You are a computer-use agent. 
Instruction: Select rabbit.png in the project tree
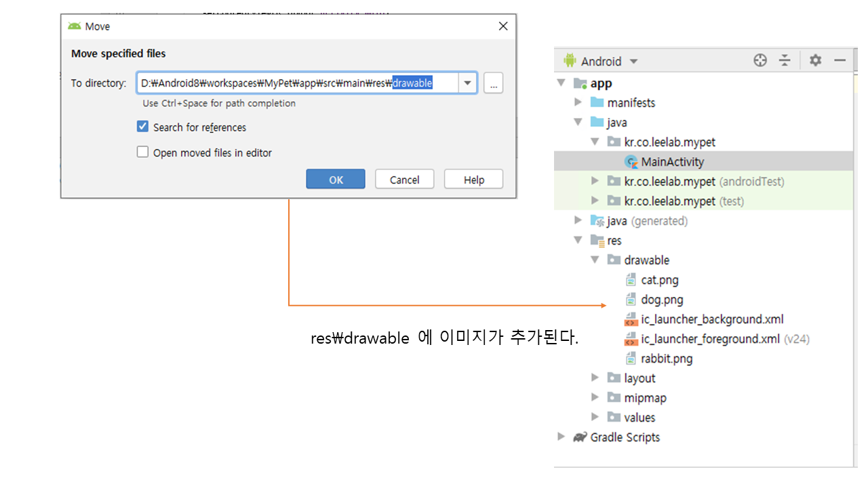666,359
